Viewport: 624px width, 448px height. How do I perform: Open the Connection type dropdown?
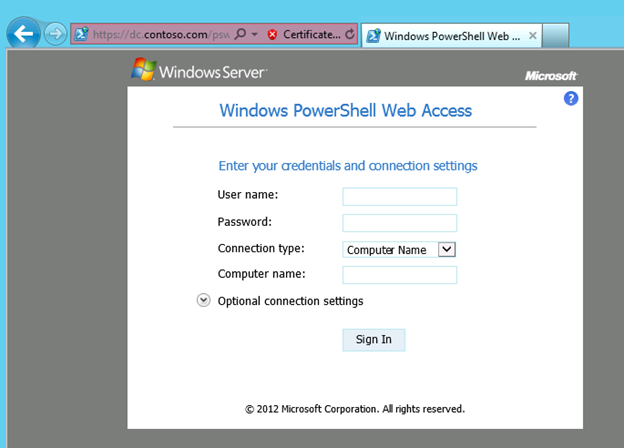(x=399, y=249)
